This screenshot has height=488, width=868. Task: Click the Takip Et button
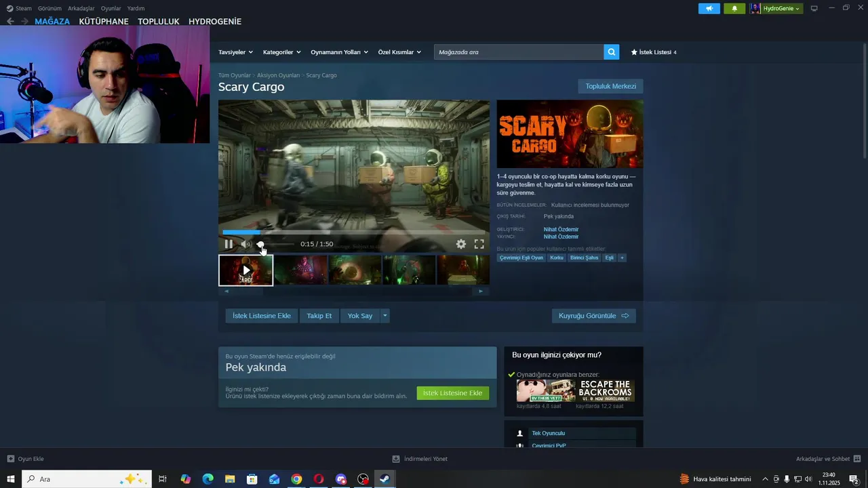click(319, 316)
